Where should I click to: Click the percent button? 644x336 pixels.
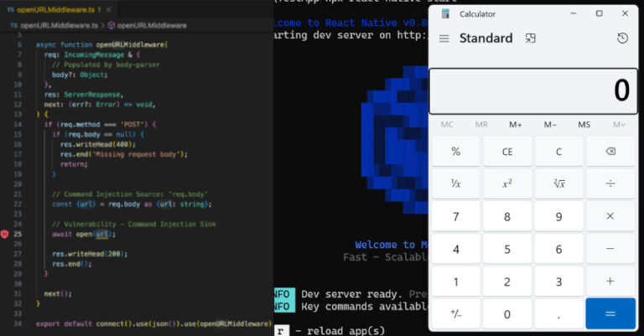coord(455,152)
